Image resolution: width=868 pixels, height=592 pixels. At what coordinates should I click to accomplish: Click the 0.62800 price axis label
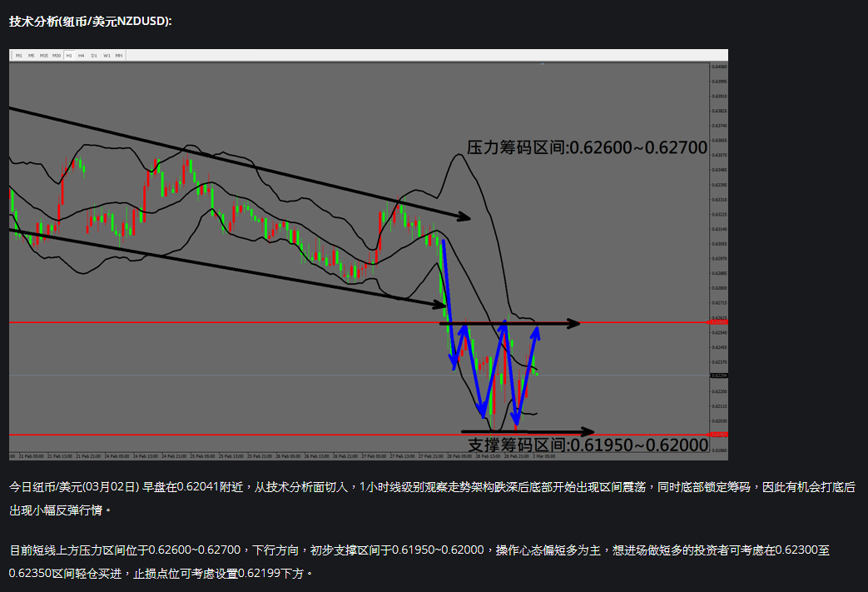[x=719, y=288]
